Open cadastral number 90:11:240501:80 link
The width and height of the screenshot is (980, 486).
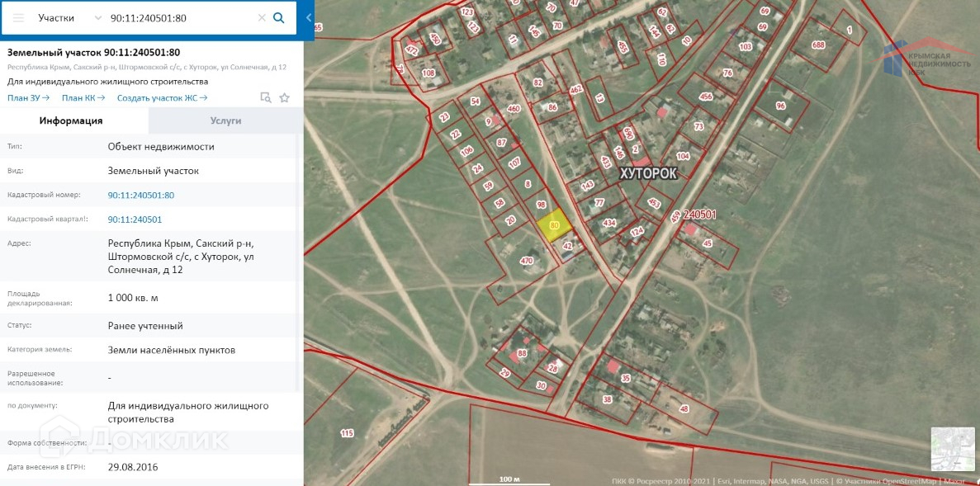[x=141, y=196]
